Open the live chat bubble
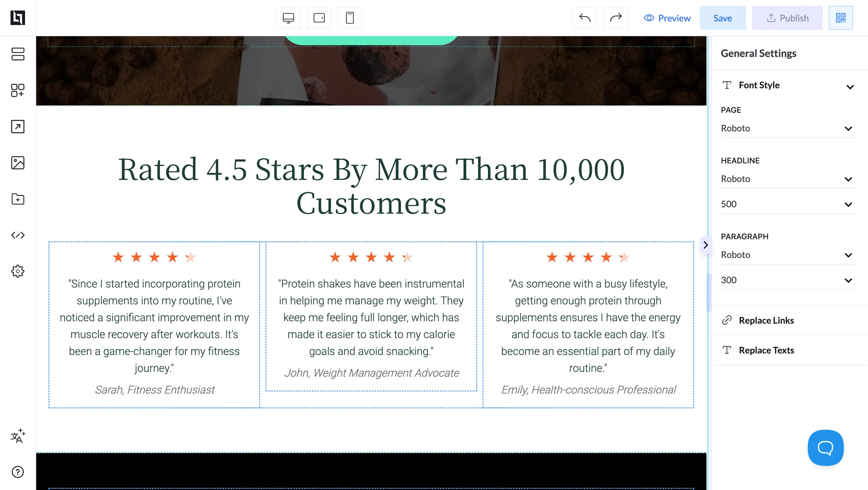This screenshot has height=490, width=868. point(826,448)
